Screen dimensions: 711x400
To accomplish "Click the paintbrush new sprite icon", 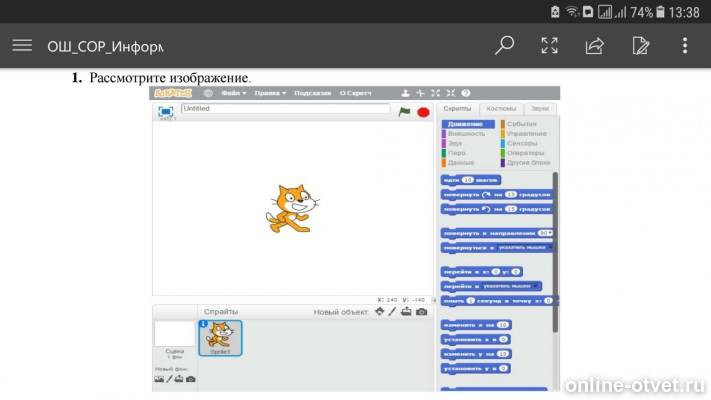I will coord(392,312).
